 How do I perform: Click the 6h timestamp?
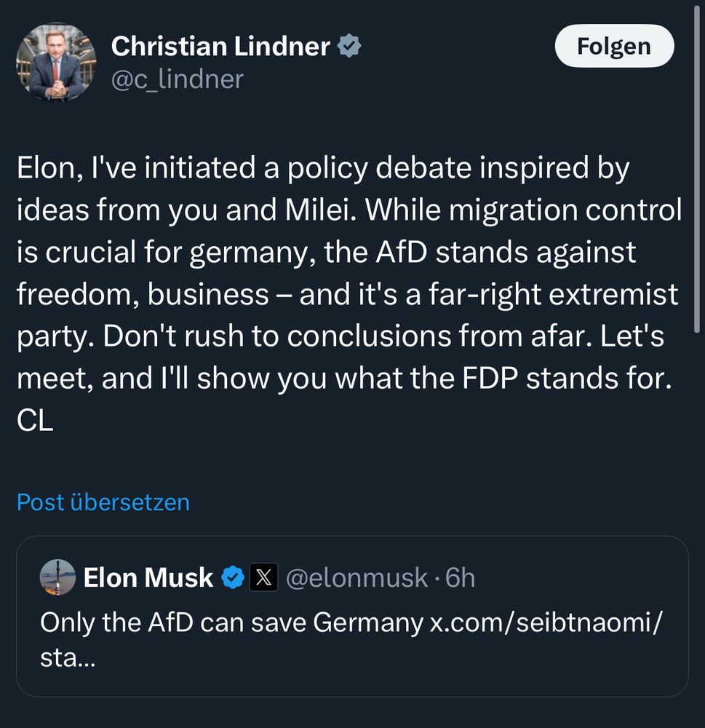[x=460, y=578]
